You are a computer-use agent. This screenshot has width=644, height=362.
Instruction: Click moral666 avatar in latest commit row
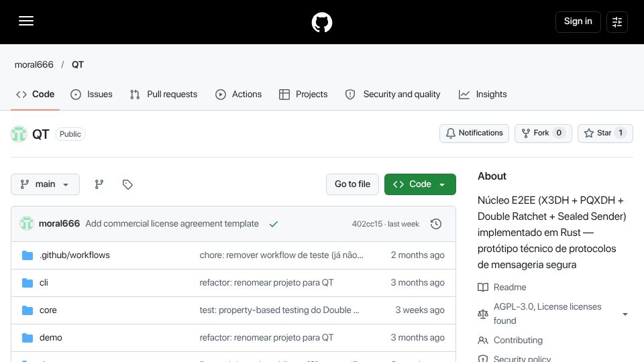tap(27, 224)
